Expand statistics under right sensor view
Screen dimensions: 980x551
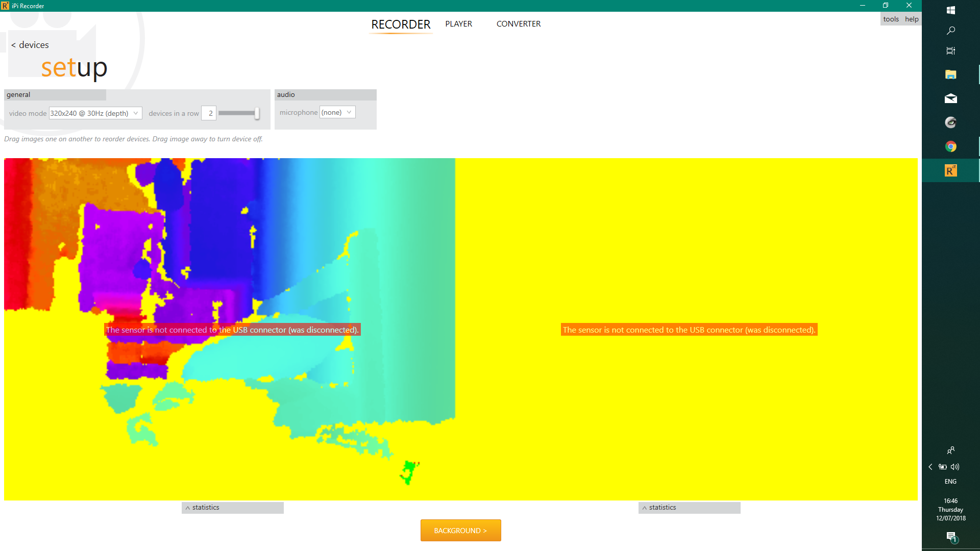(x=690, y=508)
